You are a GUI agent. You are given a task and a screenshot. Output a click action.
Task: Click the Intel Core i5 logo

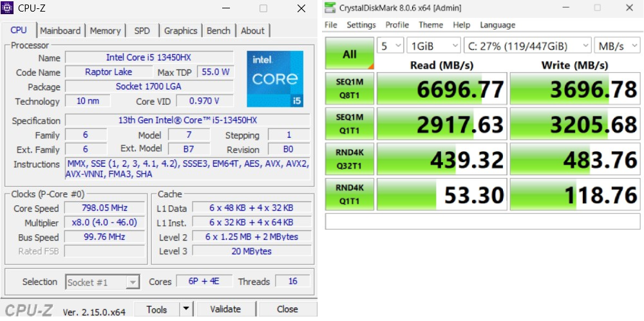click(x=275, y=78)
